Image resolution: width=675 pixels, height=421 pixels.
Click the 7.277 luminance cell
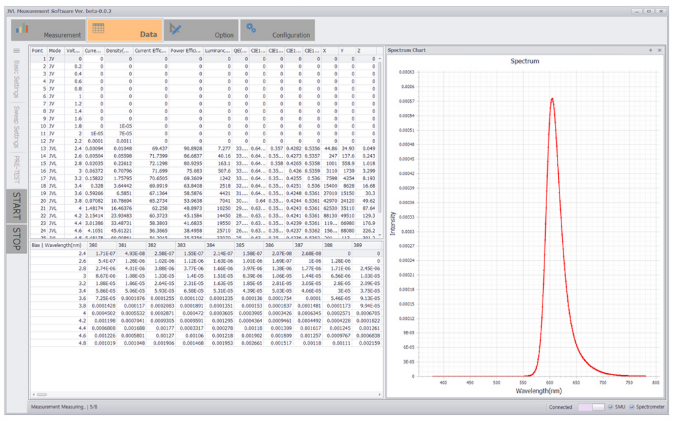[x=218, y=149]
